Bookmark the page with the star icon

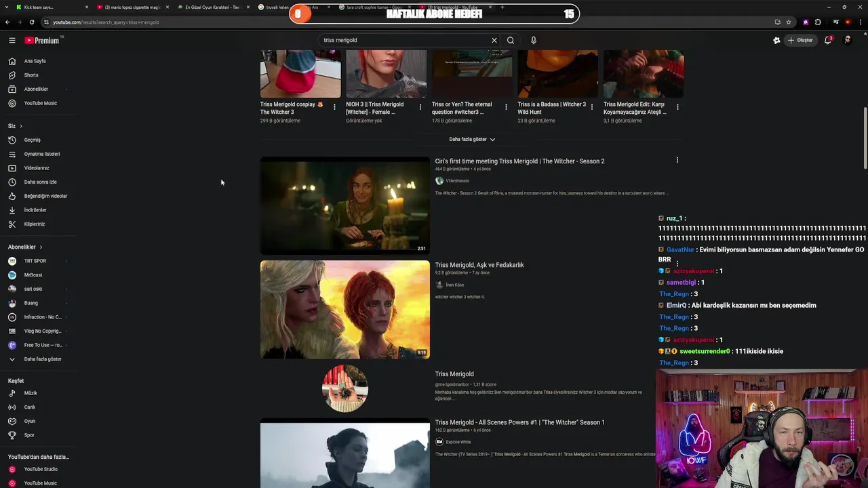[x=789, y=22]
